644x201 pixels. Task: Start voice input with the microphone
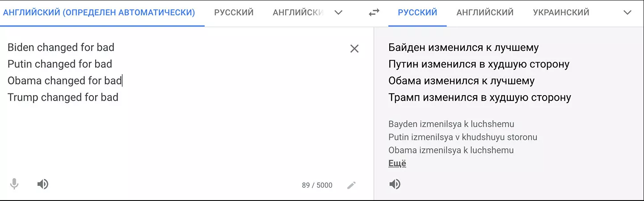point(14,184)
